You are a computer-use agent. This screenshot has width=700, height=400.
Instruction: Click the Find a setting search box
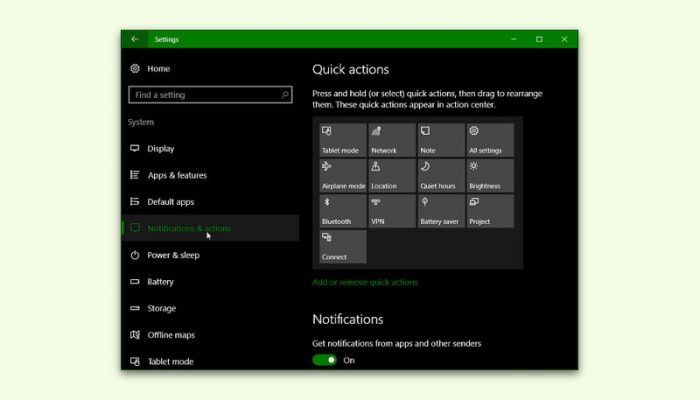[210, 95]
